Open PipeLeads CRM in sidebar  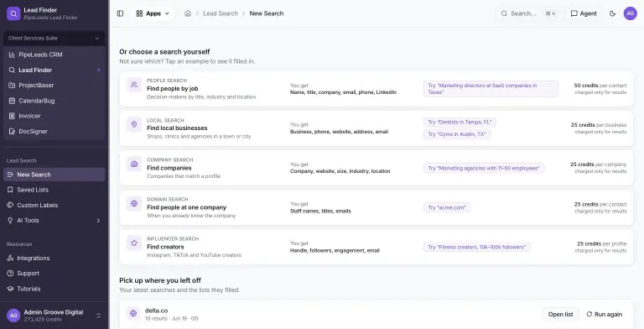(54, 55)
